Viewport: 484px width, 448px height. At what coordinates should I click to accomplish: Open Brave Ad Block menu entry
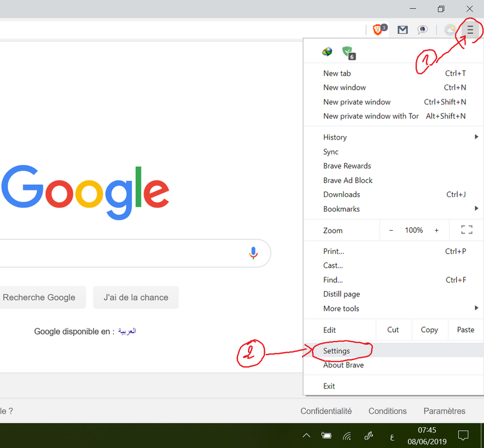click(x=394, y=180)
